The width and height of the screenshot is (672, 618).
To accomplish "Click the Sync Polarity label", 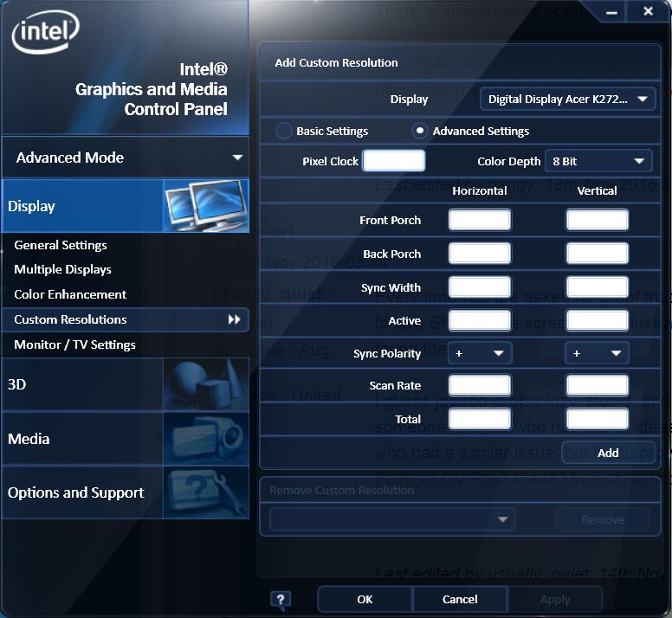I will tap(387, 354).
